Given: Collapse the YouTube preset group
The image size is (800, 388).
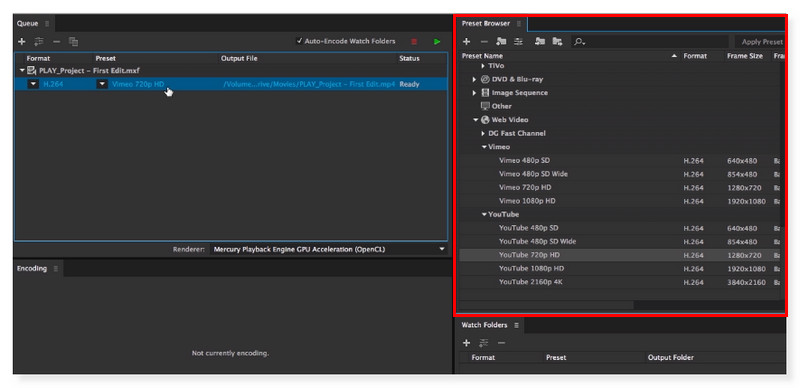Looking at the screenshot, I should click(484, 214).
